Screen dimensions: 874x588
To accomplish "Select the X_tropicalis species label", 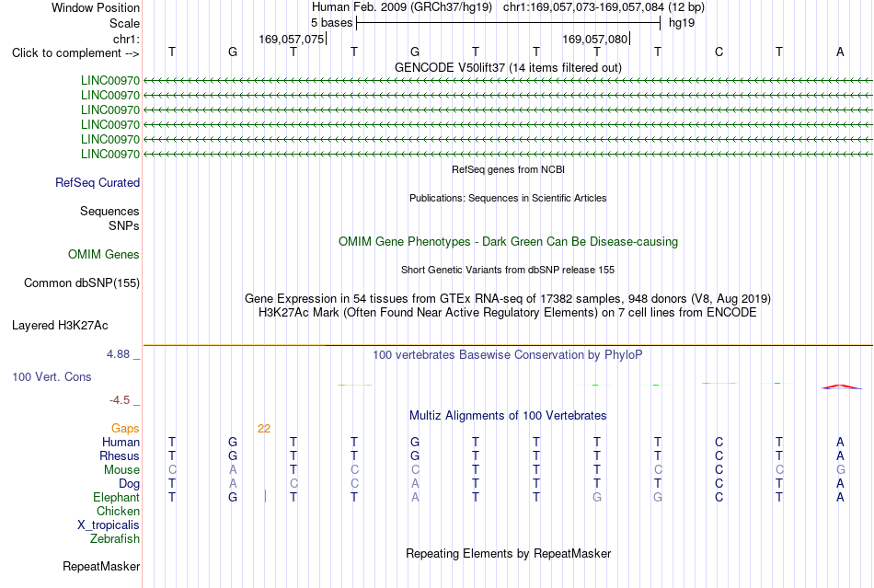I will 109,525.
